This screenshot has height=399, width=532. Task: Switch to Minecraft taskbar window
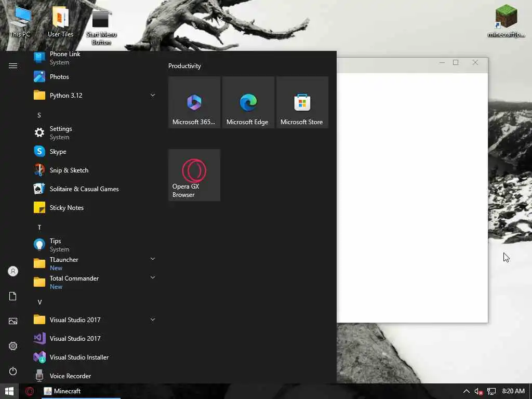[x=81, y=391]
